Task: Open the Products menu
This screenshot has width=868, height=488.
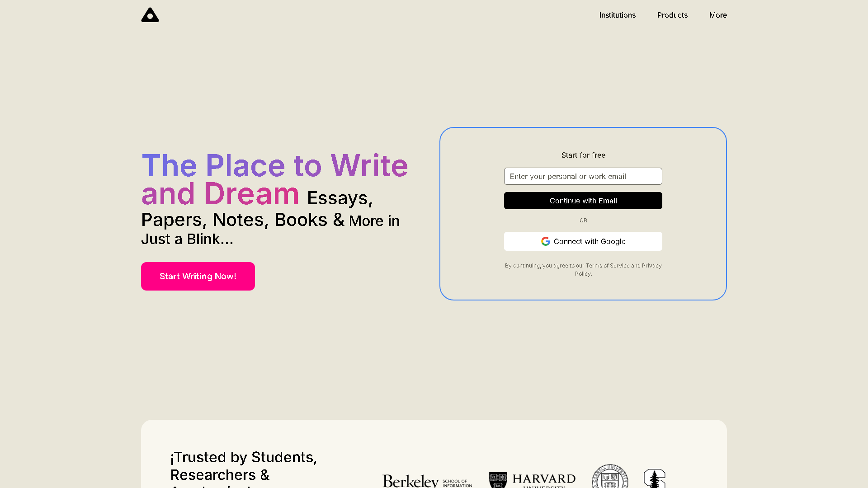Action: point(672,15)
